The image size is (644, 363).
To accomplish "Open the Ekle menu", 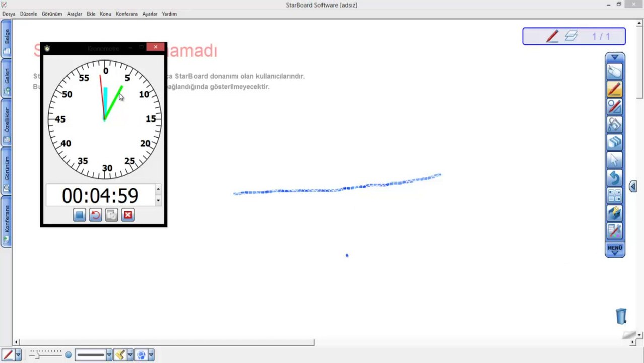I will 91,14.
